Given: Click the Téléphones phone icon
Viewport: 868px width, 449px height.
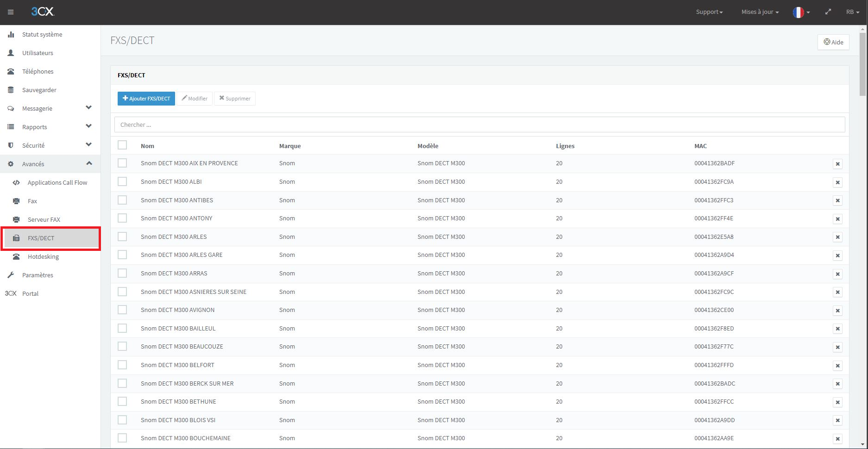Looking at the screenshot, I should pos(11,71).
